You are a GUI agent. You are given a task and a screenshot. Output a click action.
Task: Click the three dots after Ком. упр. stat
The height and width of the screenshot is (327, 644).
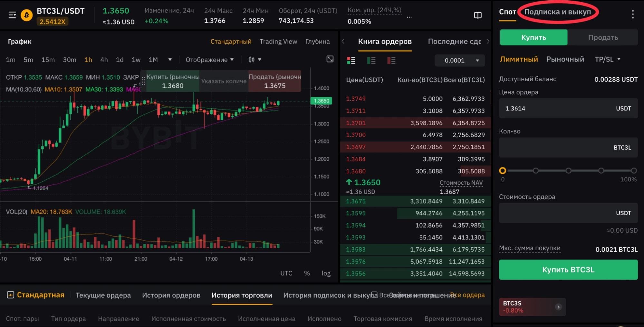click(409, 17)
